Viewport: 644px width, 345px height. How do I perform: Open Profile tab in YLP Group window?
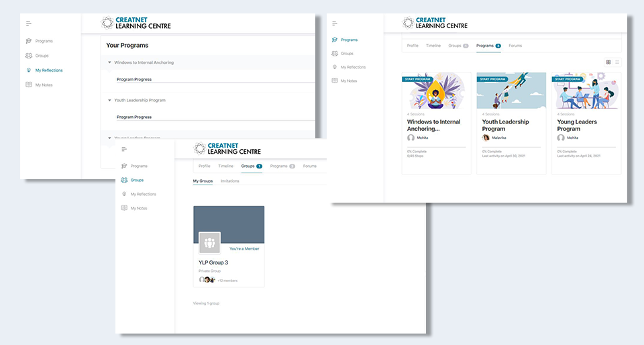pyautogui.click(x=204, y=166)
